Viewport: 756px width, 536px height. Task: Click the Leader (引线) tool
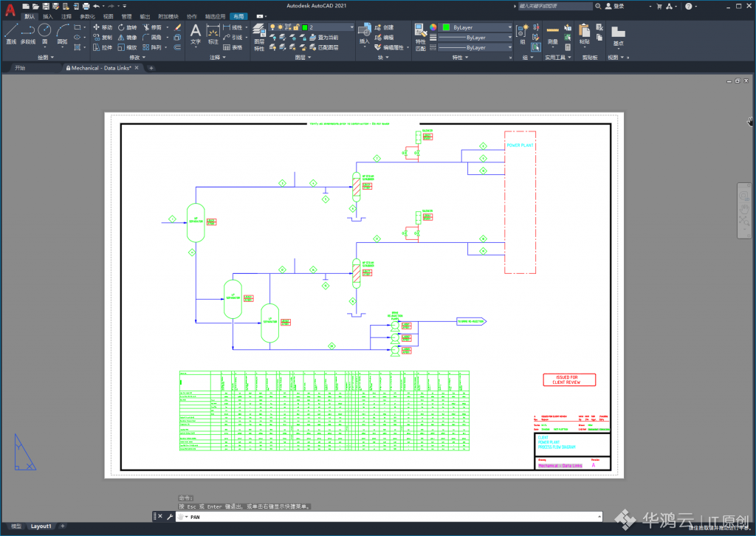233,37
